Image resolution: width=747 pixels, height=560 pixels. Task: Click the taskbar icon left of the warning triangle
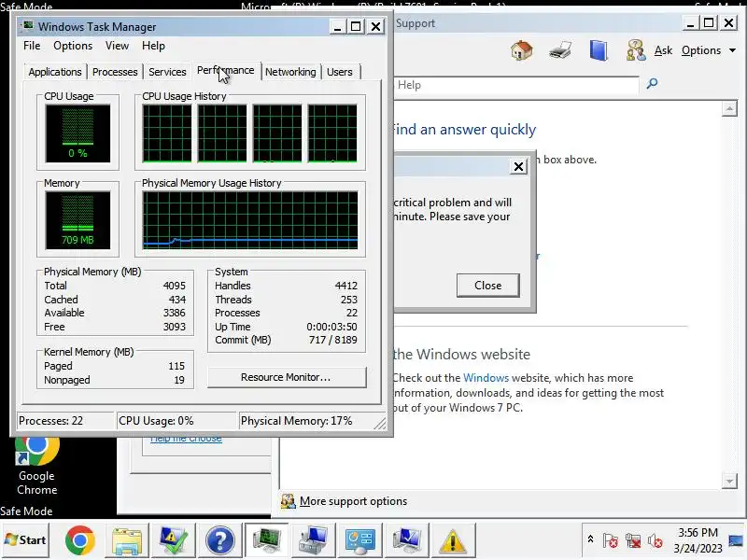coord(406,540)
